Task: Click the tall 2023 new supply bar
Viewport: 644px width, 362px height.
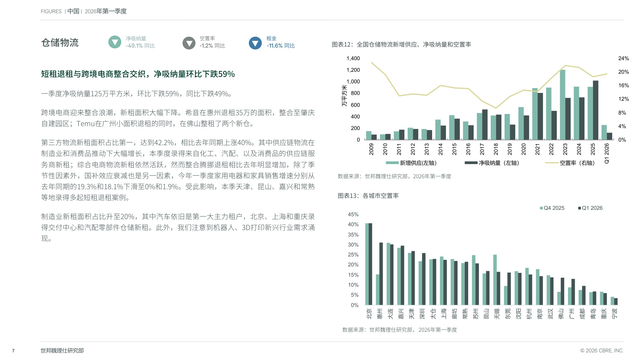Action: 563,105
